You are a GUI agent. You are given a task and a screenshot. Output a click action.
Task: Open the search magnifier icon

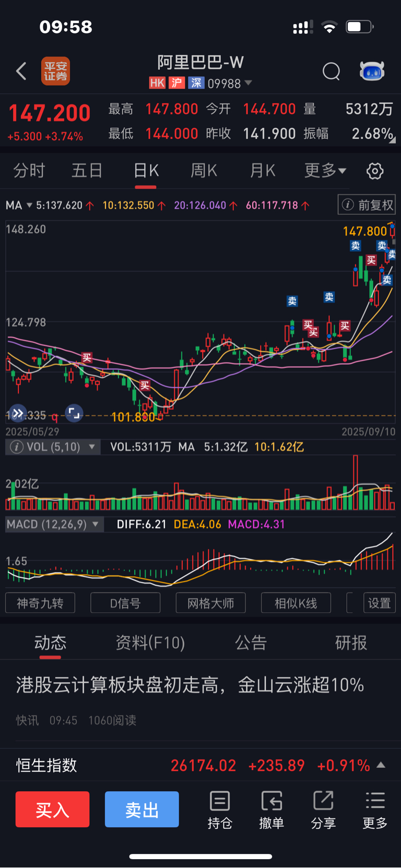click(332, 71)
